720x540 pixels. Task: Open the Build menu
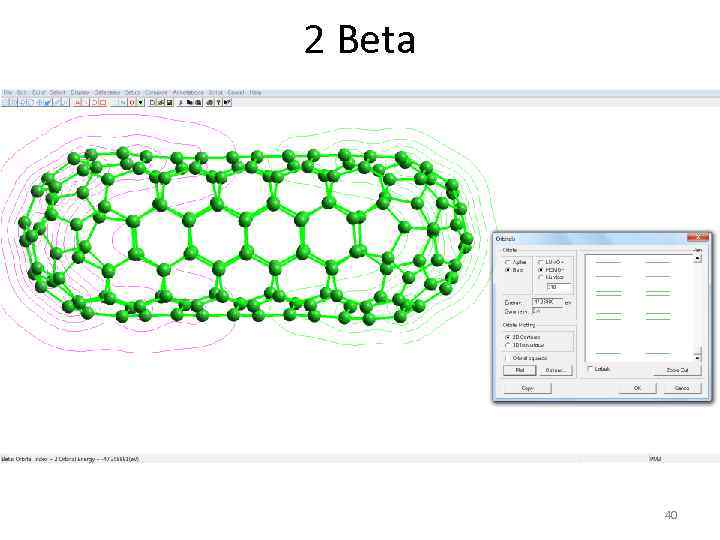(38, 92)
